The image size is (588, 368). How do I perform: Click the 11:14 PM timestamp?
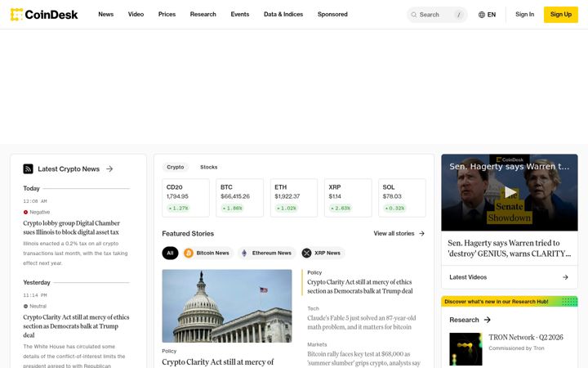coord(35,295)
